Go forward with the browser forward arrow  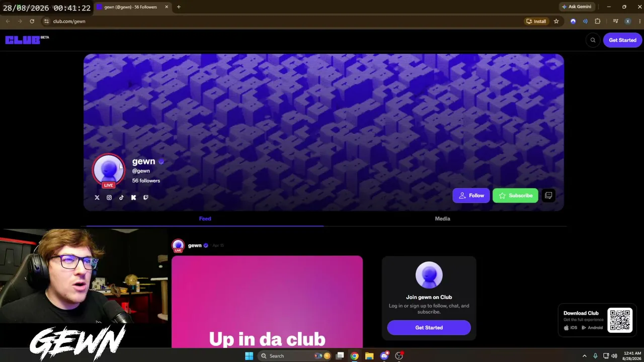coord(20,21)
